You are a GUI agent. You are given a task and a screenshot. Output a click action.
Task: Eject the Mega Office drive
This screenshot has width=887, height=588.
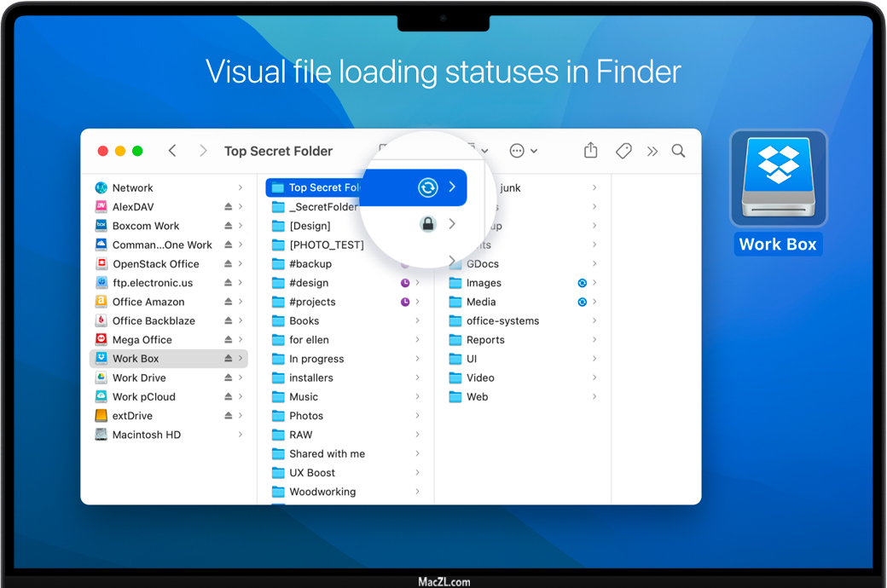pyautogui.click(x=229, y=340)
